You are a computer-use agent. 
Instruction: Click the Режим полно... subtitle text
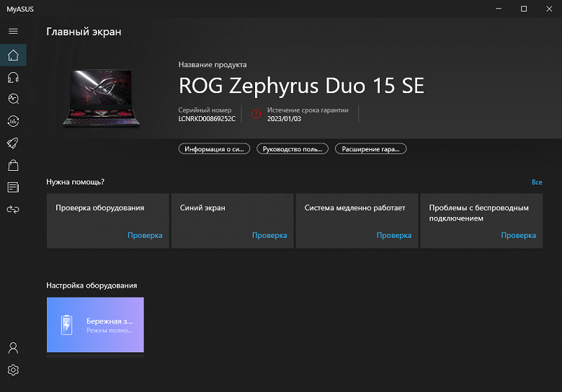110,330
